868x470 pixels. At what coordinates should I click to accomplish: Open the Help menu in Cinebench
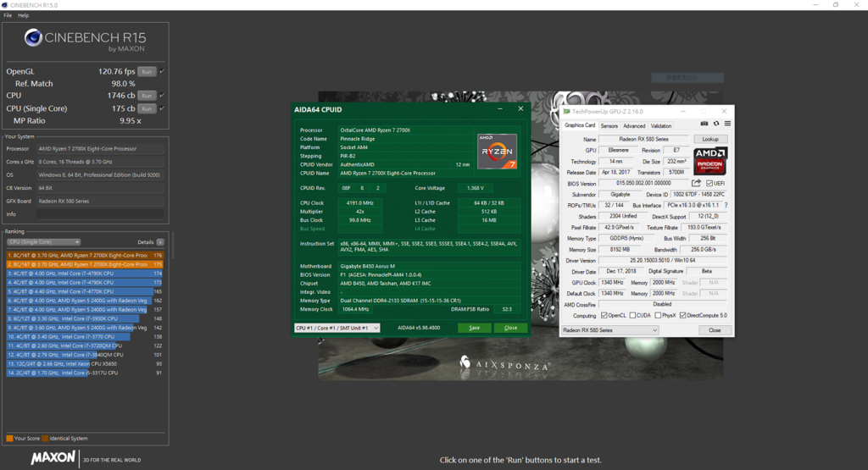(23, 15)
